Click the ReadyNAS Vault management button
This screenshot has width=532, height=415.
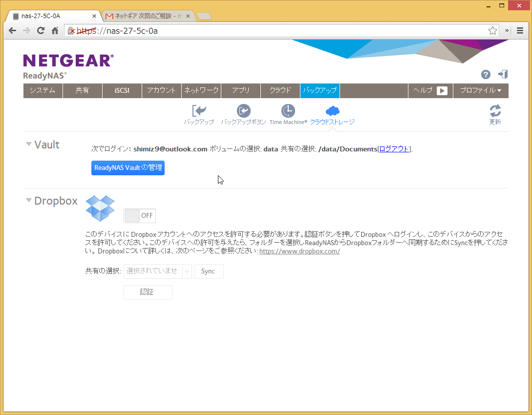click(x=128, y=167)
